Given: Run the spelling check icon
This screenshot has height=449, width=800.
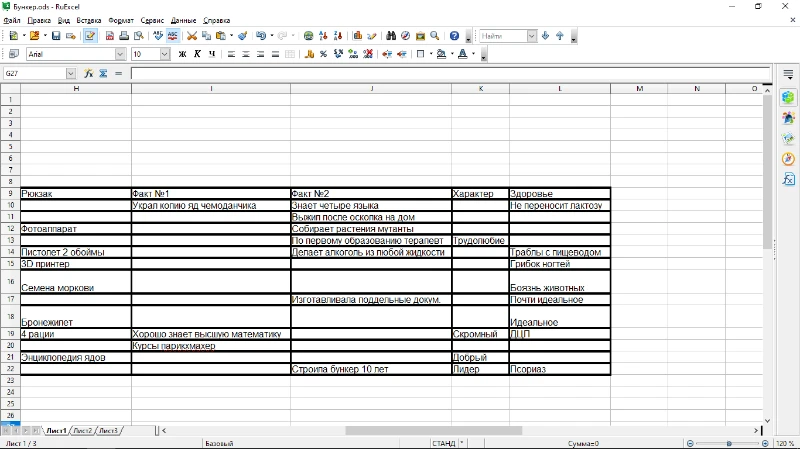Looking at the screenshot, I should (158, 36).
